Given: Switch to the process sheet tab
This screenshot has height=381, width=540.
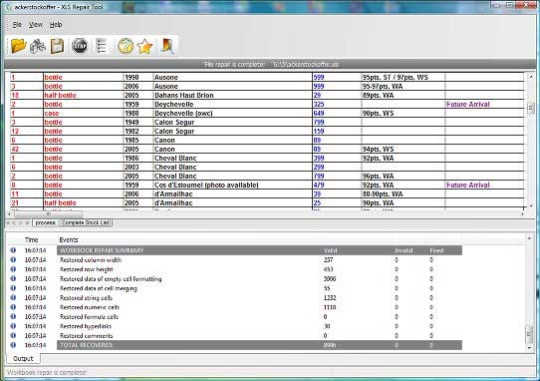Looking at the screenshot, I should (x=45, y=223).
